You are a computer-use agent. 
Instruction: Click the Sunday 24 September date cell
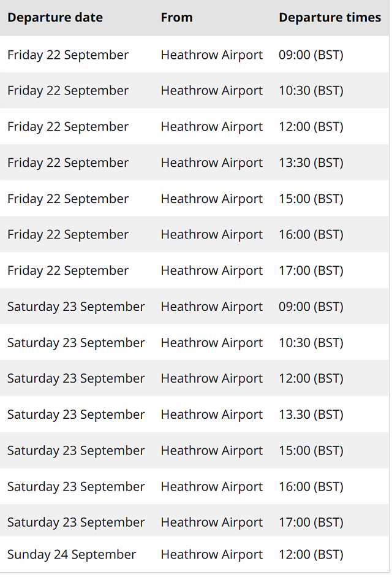tap(72, 554)
